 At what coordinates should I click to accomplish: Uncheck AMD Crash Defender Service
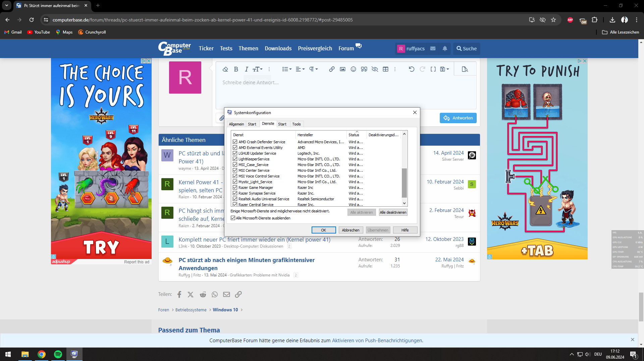[x=235, y=142]
